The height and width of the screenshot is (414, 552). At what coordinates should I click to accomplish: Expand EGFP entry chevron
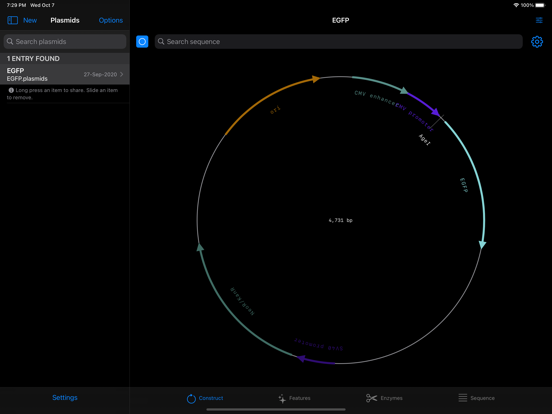point(122,74)
